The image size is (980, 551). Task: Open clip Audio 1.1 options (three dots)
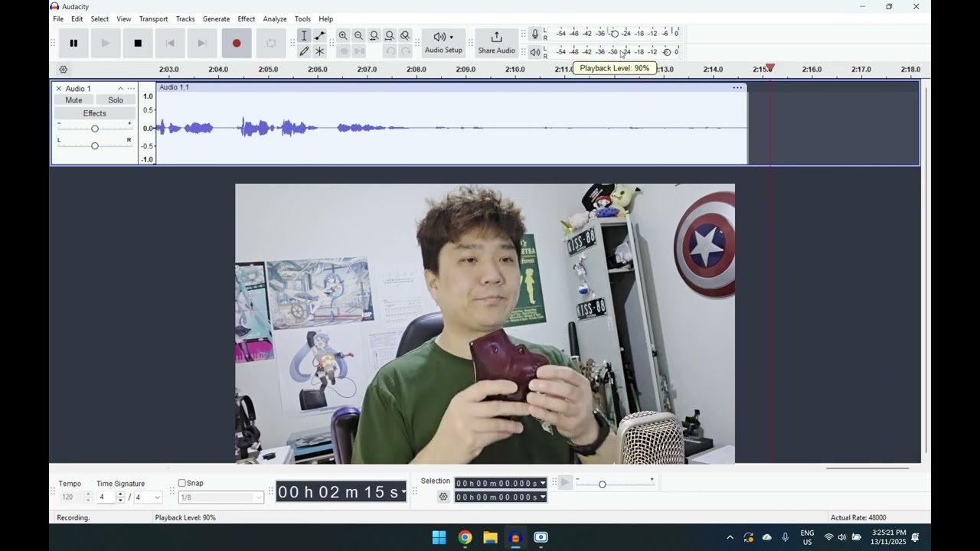click(737, 88)
